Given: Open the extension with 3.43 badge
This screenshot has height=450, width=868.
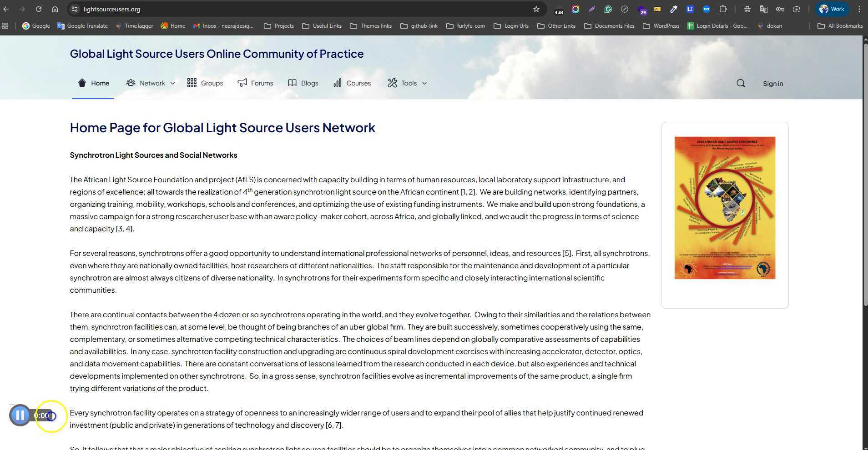Looking at the screenshot, I should click(x=559, y=10).
